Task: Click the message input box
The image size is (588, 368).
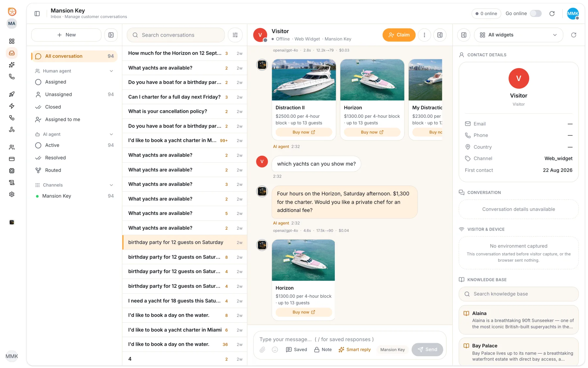Action: [350, 339]
